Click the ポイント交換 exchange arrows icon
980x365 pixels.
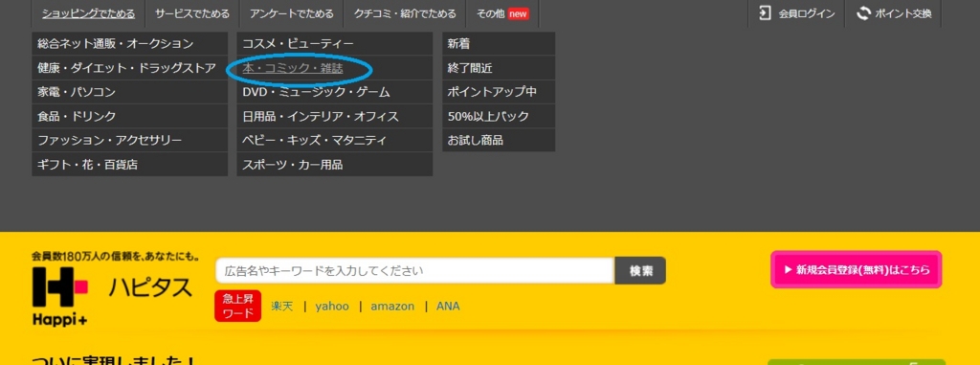[864, 13]
